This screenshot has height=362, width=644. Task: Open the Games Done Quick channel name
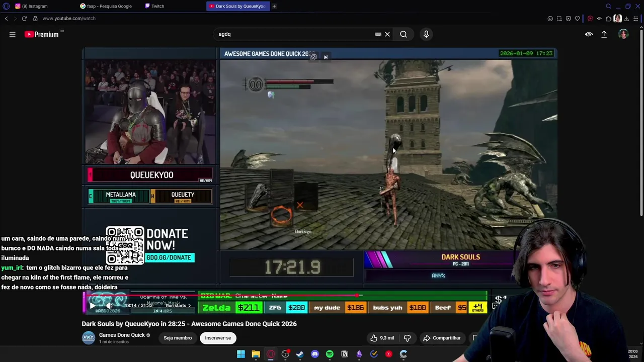[122, 335]
